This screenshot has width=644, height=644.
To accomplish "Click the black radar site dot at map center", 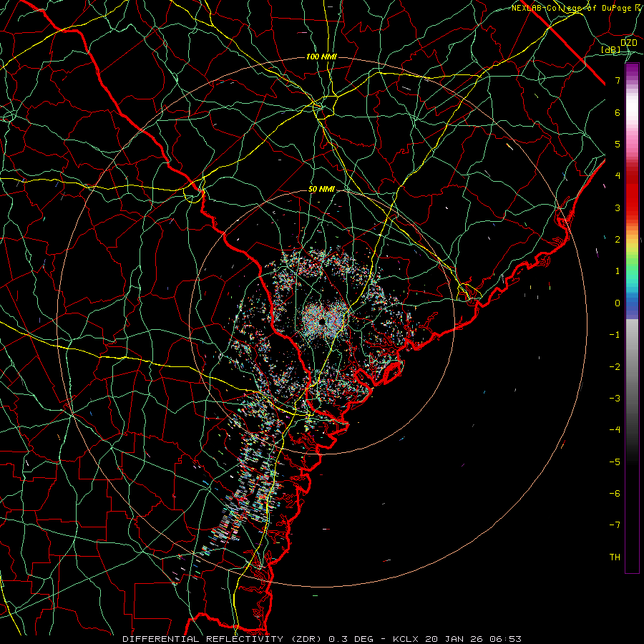I will point(321,321).
